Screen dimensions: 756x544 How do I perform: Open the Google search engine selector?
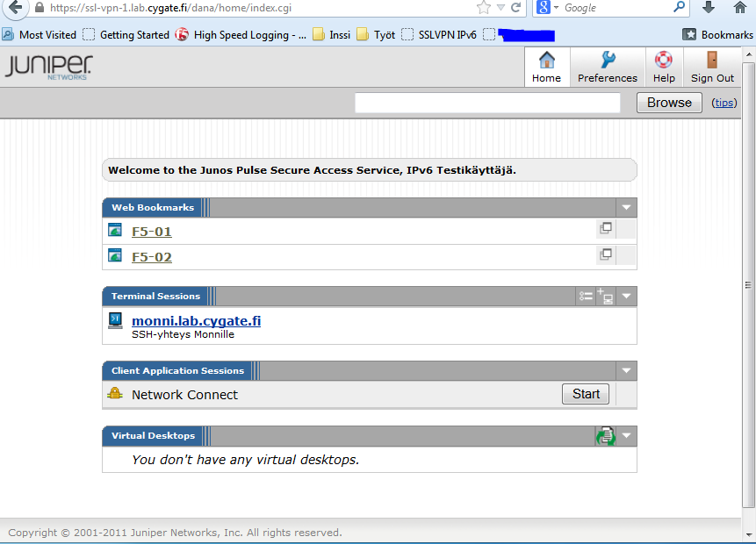coord(547,7)
